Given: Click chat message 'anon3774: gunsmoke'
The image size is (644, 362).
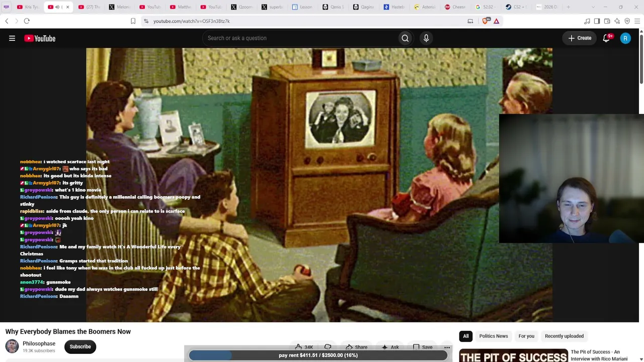Looking at the screenshot, I should click(x=45, y=282).
